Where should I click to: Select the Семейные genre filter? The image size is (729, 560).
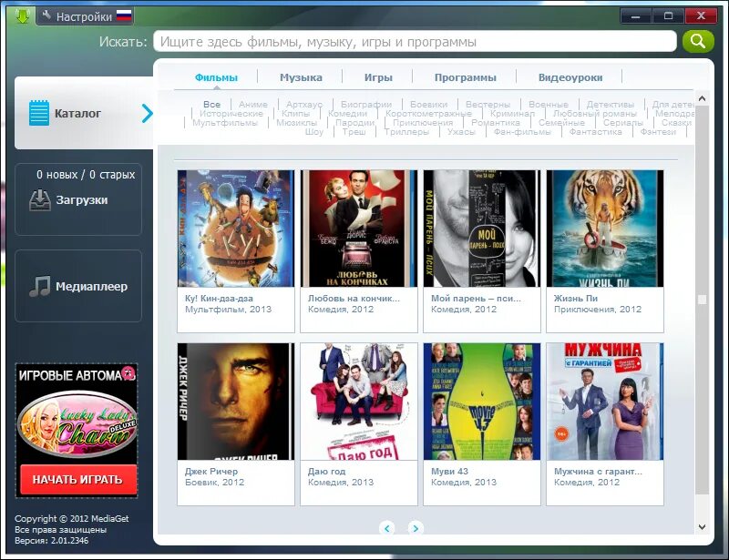tap(561, 123)
